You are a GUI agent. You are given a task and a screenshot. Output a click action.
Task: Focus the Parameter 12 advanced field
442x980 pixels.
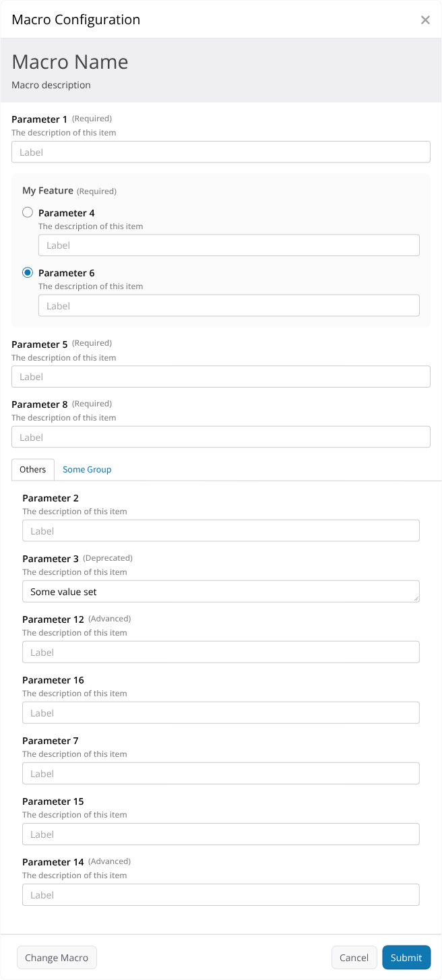[221, 652]
